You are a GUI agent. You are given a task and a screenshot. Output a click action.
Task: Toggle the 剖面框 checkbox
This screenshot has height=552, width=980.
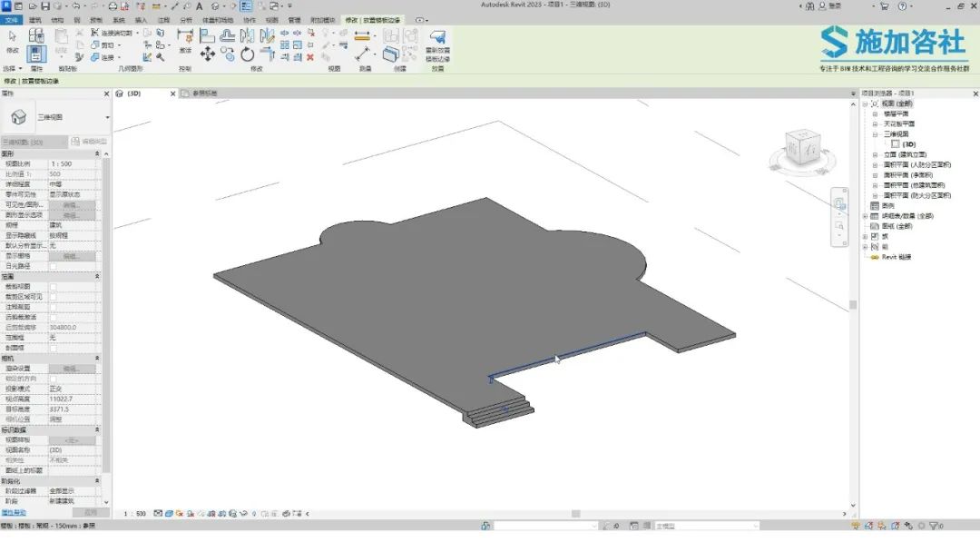pyautogui.click(x=54, y=349)
